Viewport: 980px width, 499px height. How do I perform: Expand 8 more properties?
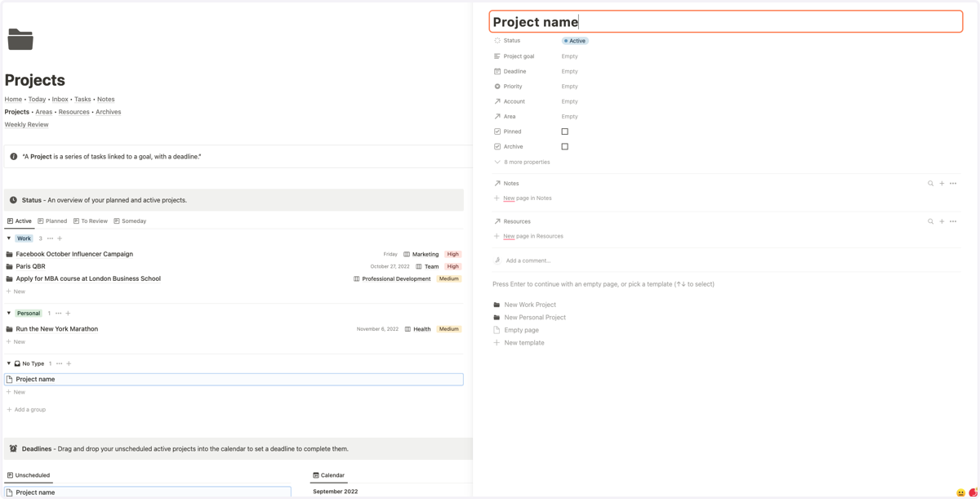click(523, 162)
